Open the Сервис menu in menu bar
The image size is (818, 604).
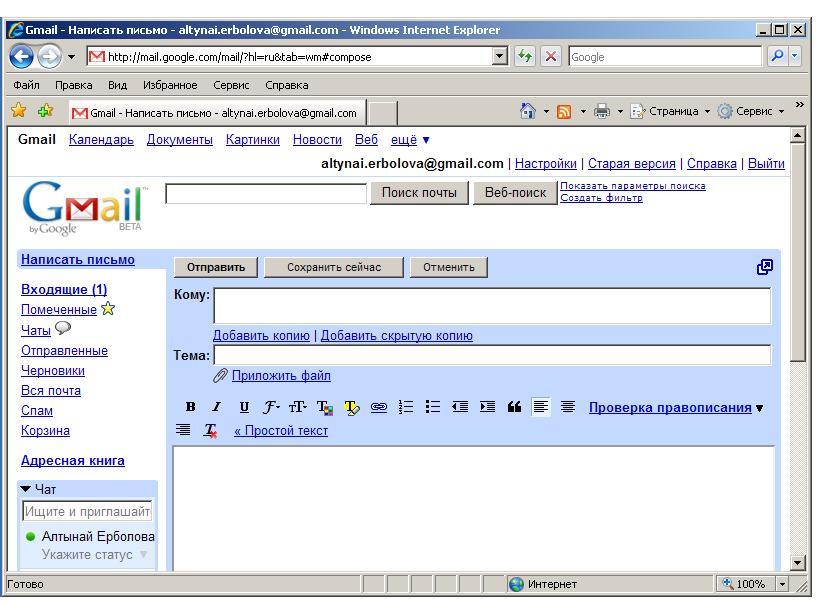point(231,85)
